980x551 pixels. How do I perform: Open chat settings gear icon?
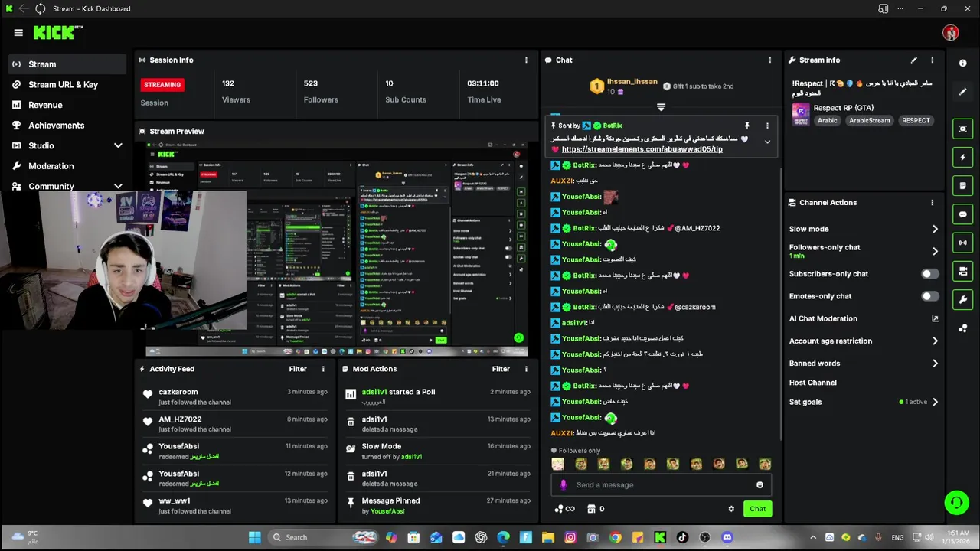click(x=731, y=509)
